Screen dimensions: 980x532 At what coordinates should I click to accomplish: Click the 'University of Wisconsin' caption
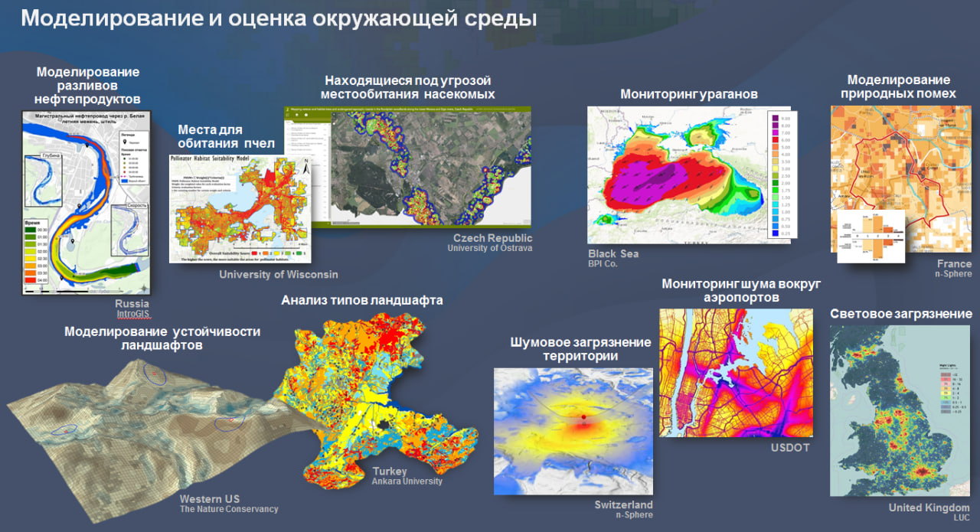278,274
